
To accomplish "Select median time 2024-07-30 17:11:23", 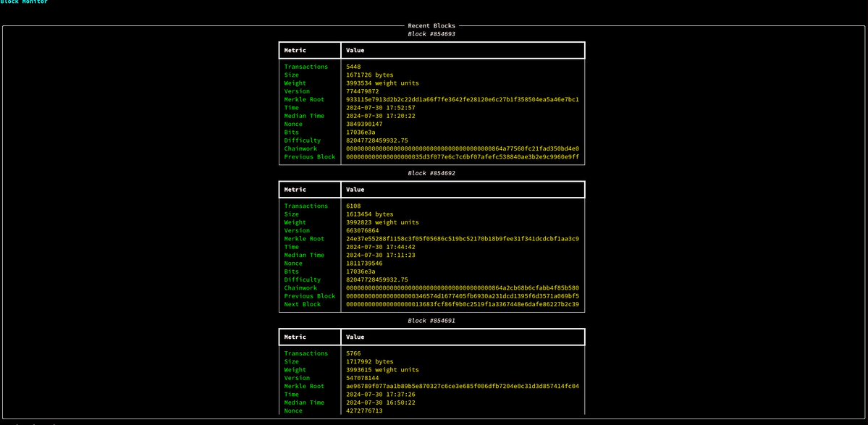I will (x=380, y=255).
